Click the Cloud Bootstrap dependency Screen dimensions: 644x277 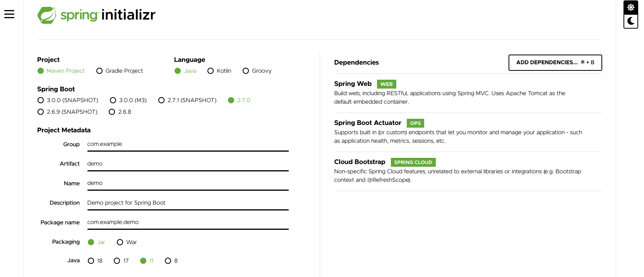[x=468, y=171]
